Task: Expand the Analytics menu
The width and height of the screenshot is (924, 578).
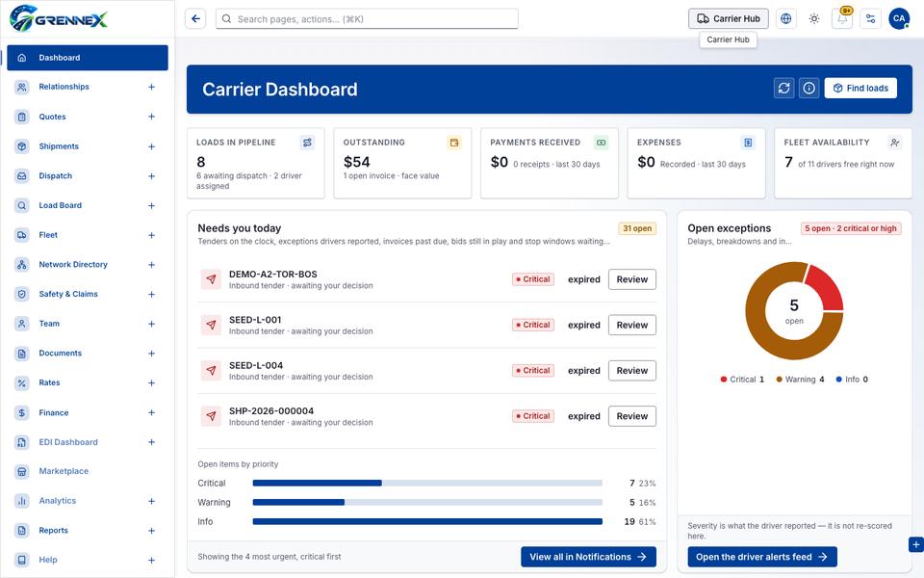Action: (151, 501)
